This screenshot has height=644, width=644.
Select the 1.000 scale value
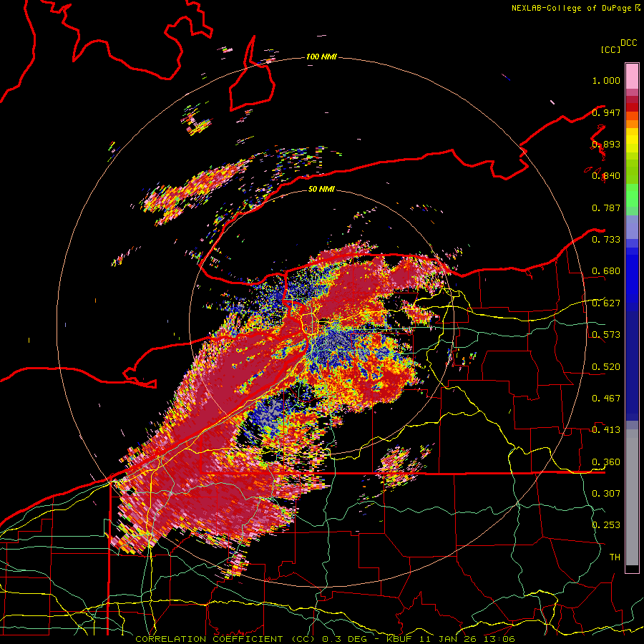point(606,80)
